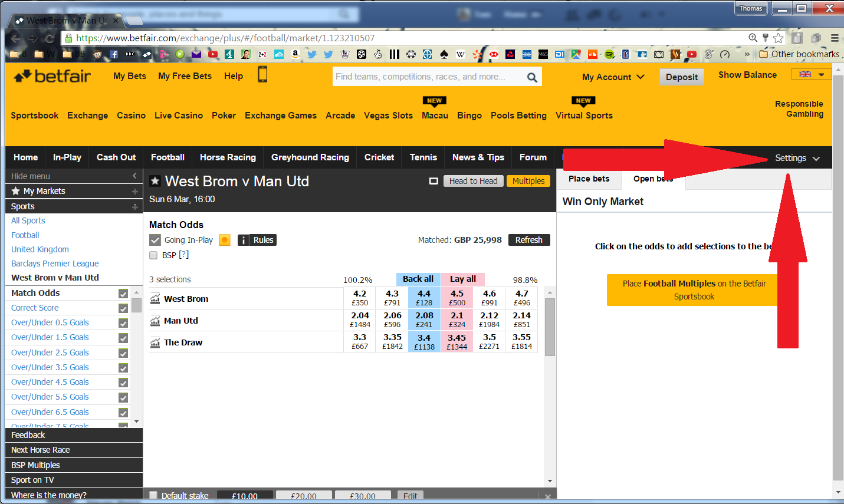Add to My Markets with plus icon
844x504 pixels.
[x=135, y=192]
